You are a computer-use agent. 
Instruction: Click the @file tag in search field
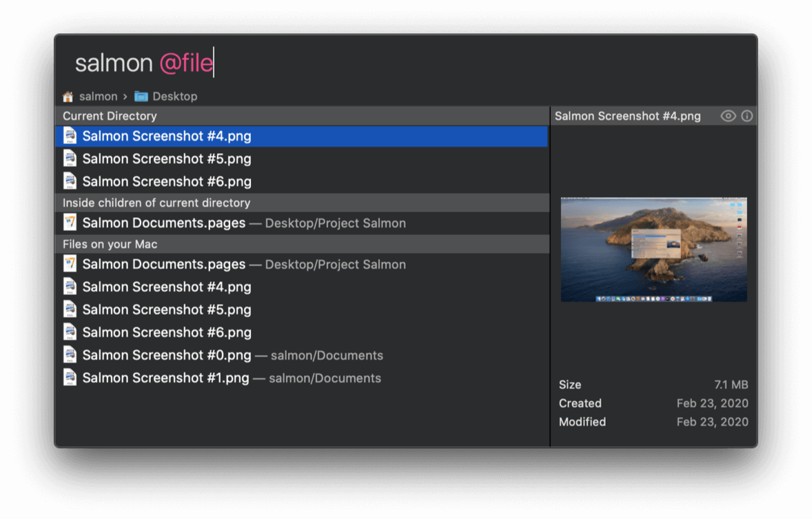click(186, 63)
